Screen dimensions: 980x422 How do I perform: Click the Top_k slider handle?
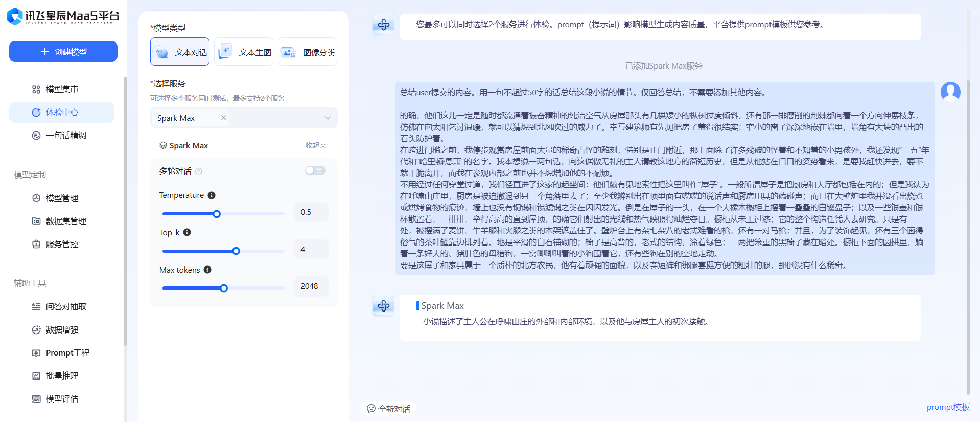(236, 251)
